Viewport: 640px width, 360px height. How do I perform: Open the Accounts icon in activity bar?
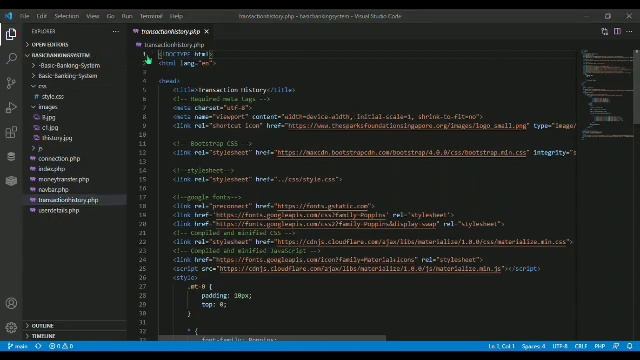click(11, 303)
